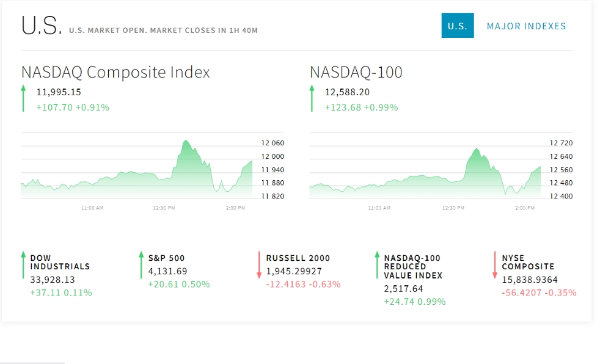Screen dimensions: 611x364
Task: Click market status text about closing time
Action: coord(163,31)
